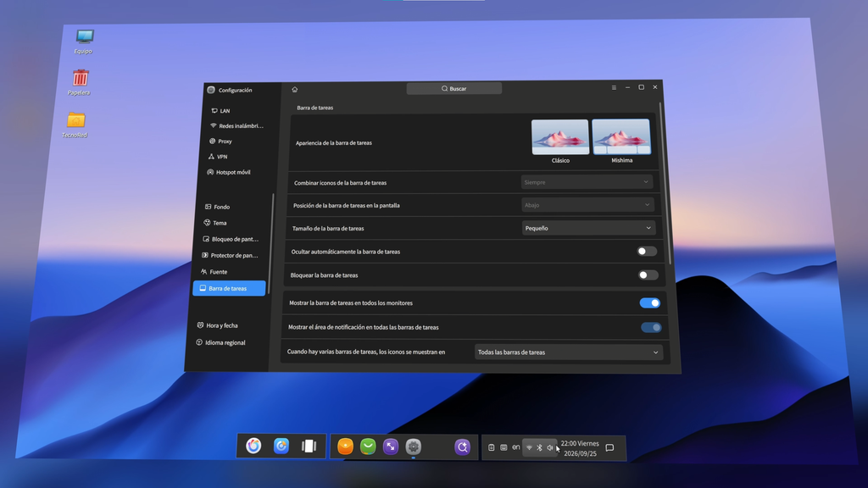This screenshot has height=488, width=868.
Task: Enable 'Ocultar automáticamente la barra de tareas'
Action: pos(647,251)
